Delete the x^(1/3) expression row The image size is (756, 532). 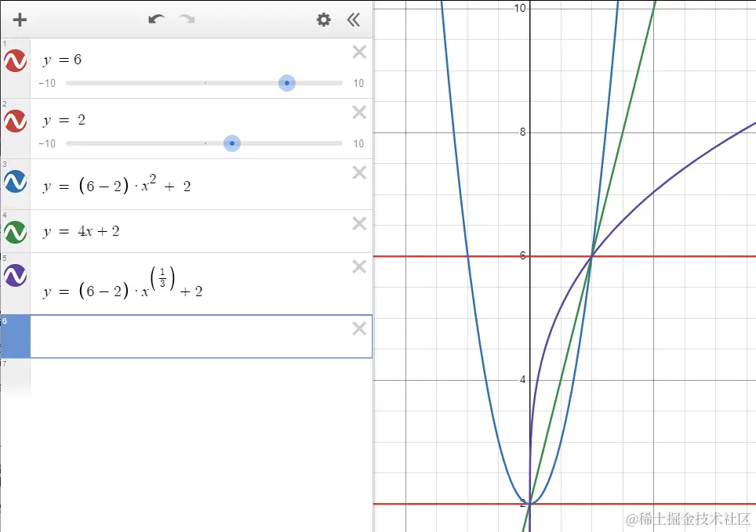(359, 266)
